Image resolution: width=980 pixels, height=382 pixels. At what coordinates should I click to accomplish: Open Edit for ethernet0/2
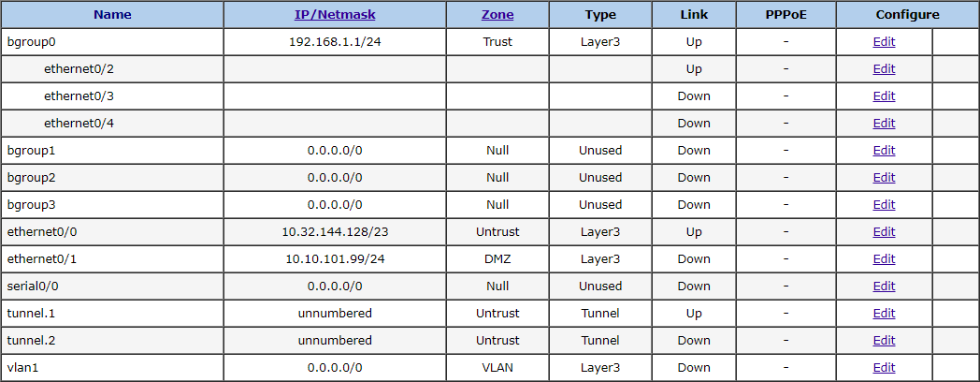884,69
